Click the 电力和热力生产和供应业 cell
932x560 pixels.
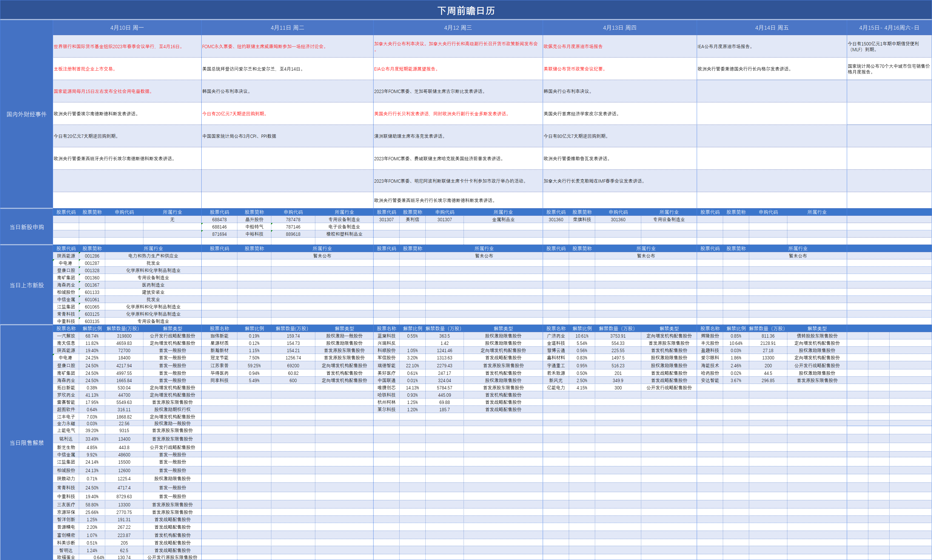[153, 256]
